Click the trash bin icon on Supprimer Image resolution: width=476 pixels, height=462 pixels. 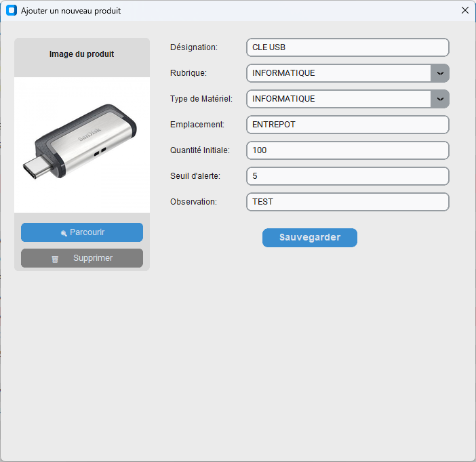click(x=56, y=259)
